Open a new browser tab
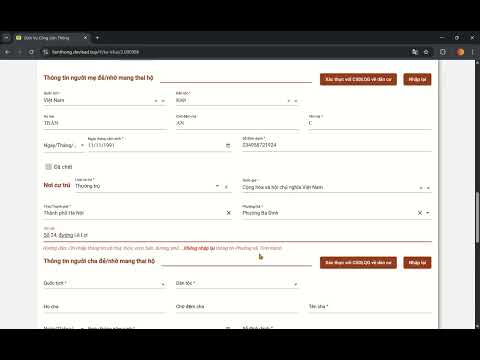Screen dimensions: 480x360 (97, 38)
